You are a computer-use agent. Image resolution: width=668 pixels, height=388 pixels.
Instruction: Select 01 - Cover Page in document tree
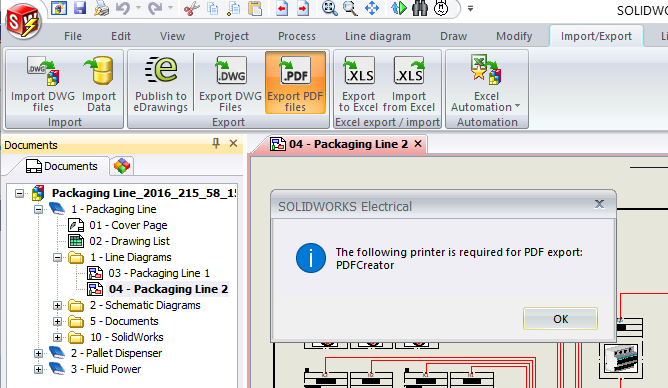128,225
